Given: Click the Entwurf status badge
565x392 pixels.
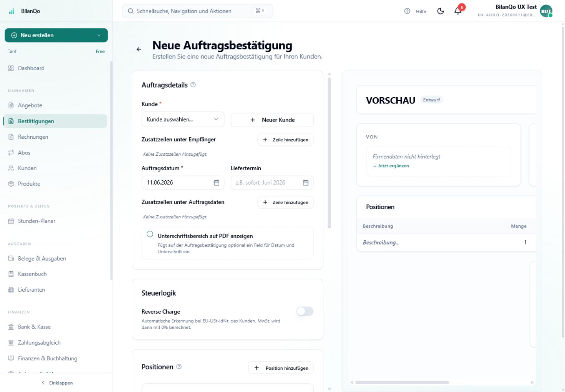Looking at the screenshot, I should (431, 100).
